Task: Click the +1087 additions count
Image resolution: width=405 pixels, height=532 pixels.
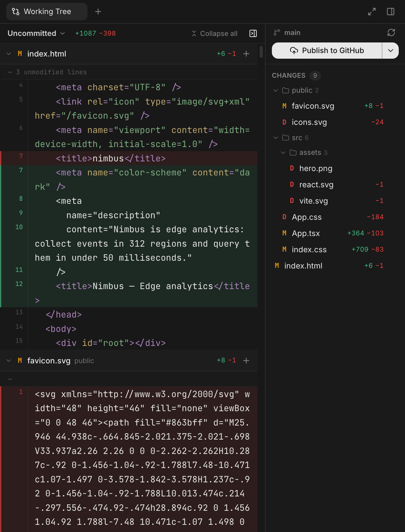Action: pyautogui.click(x=86, y=33)
